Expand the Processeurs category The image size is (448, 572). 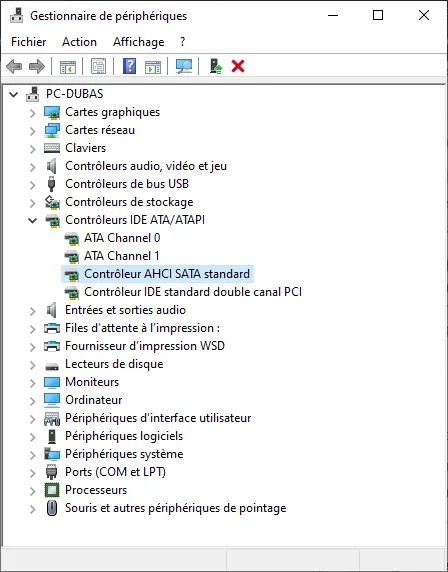tap(32, 491)
